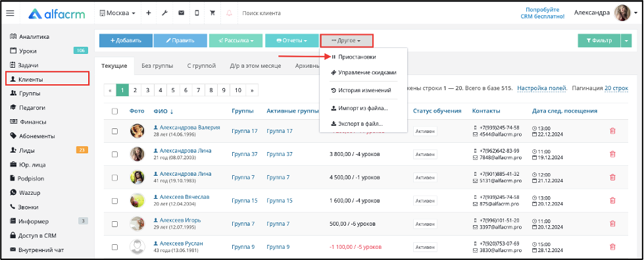Screen dimensions: 644x260
Task: Check the box next to Алексеев Руслан
Action: point(114,247)
